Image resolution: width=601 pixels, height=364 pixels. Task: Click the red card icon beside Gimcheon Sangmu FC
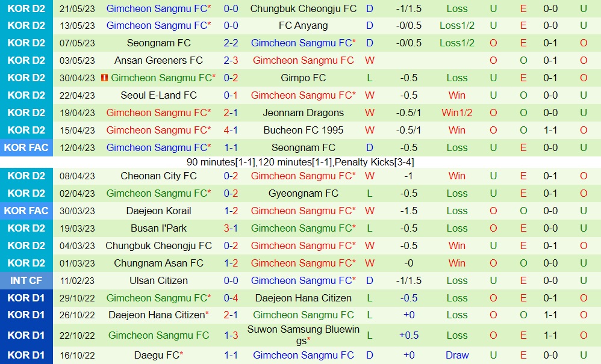[x=104, y=78]
